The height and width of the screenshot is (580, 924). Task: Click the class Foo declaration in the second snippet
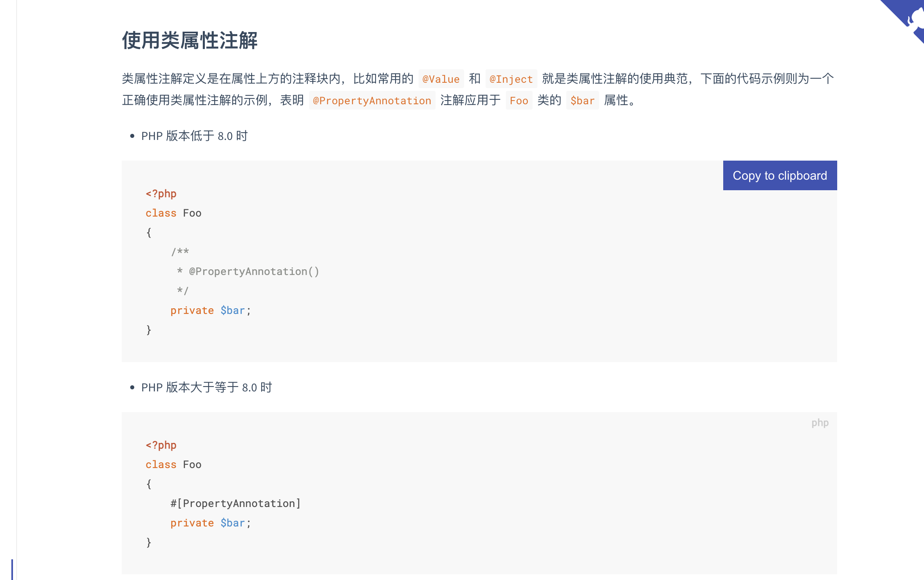(174, 464)
